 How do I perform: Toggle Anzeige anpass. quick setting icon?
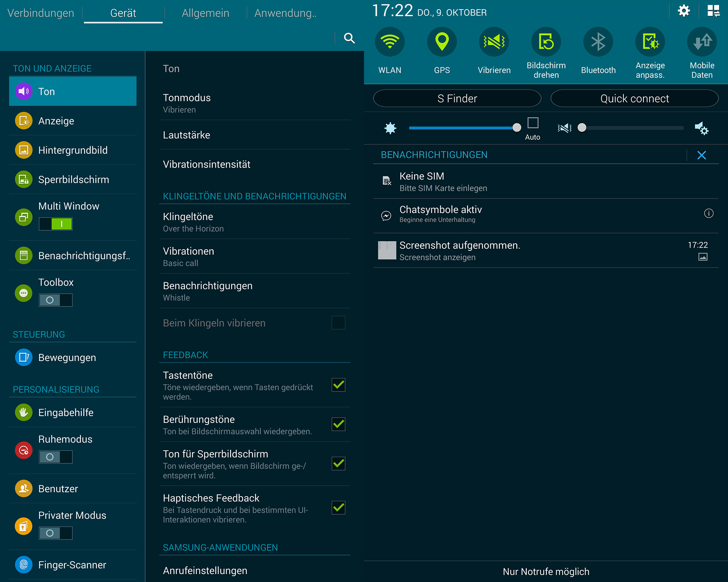pos(650,42)
